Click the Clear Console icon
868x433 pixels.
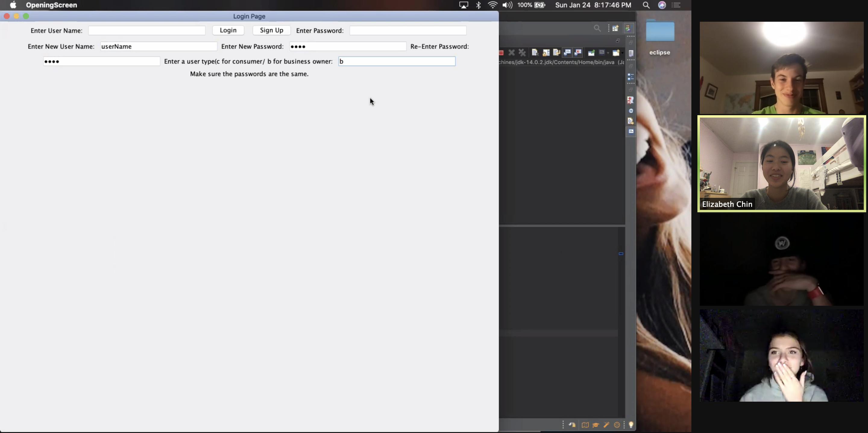[x=535, y=52]
